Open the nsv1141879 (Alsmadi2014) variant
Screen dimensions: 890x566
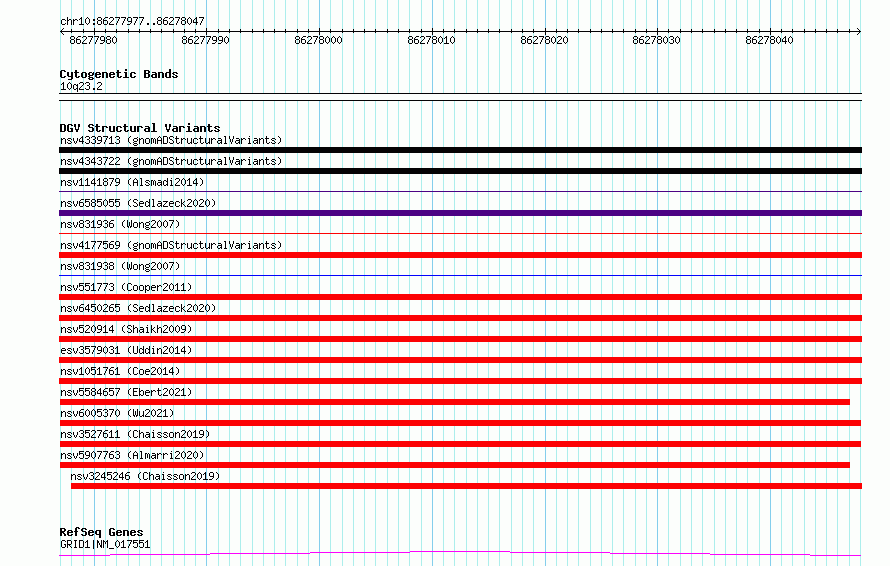pyautogui.click(x=132, y=182)
